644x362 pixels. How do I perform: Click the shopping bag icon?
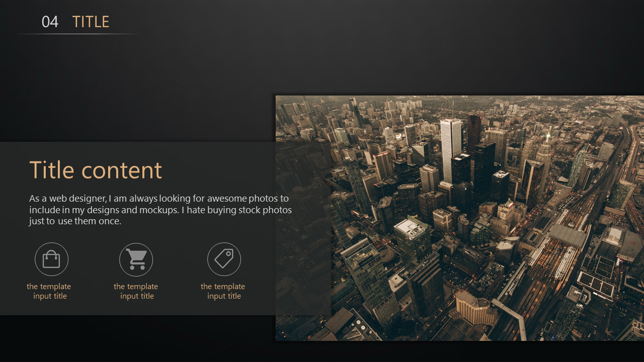pos(51,259)
